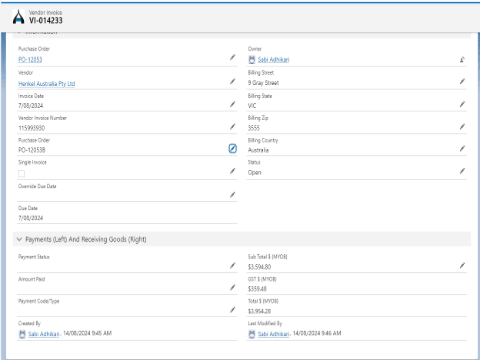
Task: Edit the Billing Country field
Action: (x=462, y=149)
